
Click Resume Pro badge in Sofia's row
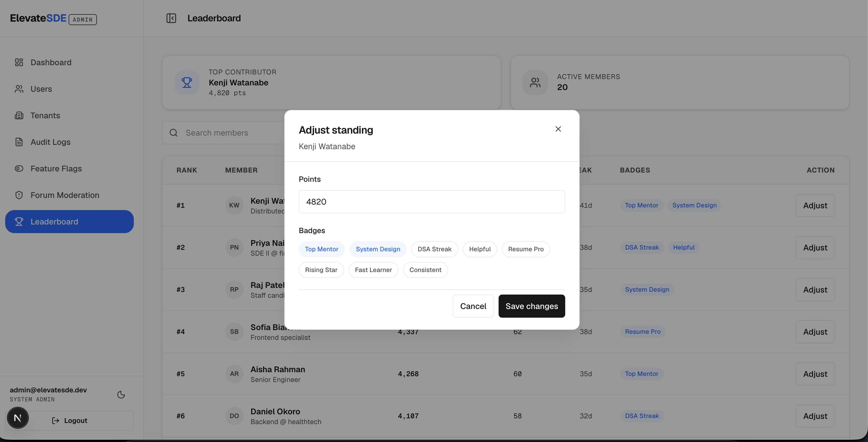(642, 332)
